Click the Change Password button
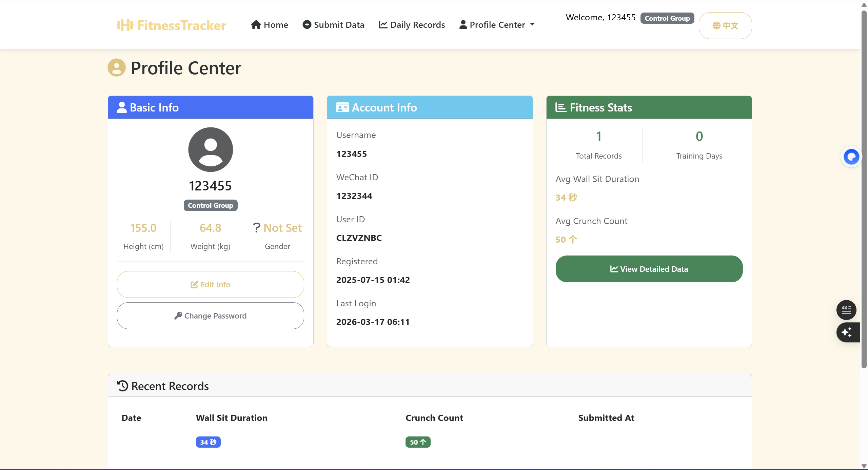 click(x=210, y=315)
